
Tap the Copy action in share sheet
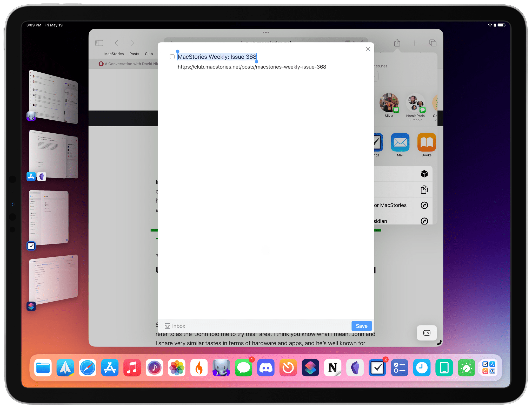(424, 190)
